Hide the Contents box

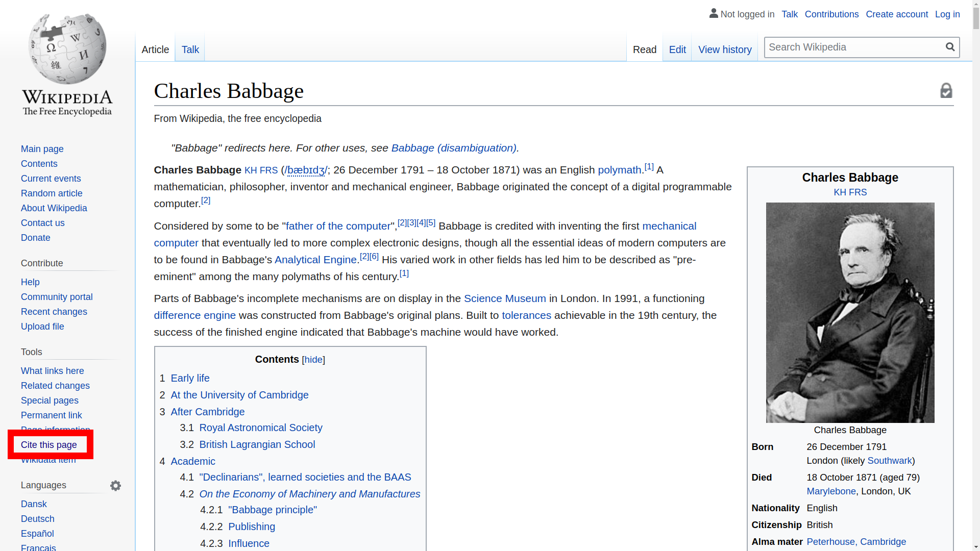pyautogui.click(x=313, y=360)
